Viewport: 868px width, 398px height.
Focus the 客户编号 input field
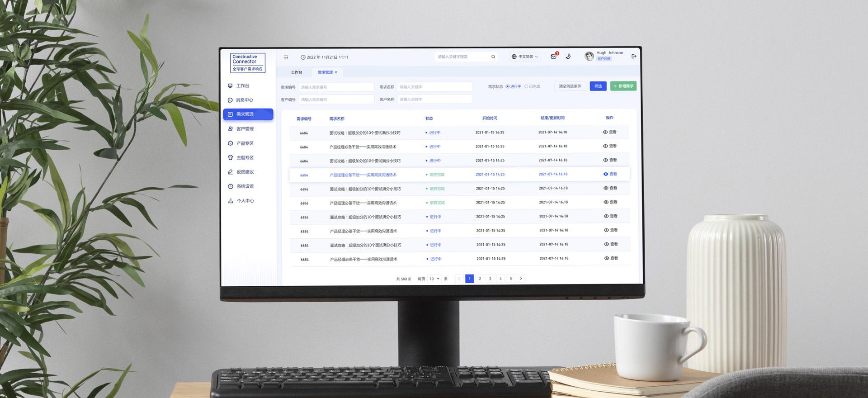click(336, 99)
